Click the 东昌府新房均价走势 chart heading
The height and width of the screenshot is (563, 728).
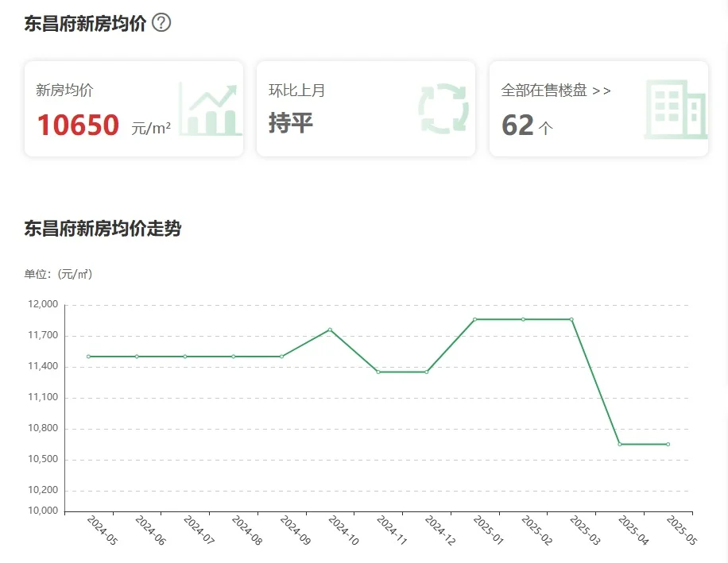(103, 229)
